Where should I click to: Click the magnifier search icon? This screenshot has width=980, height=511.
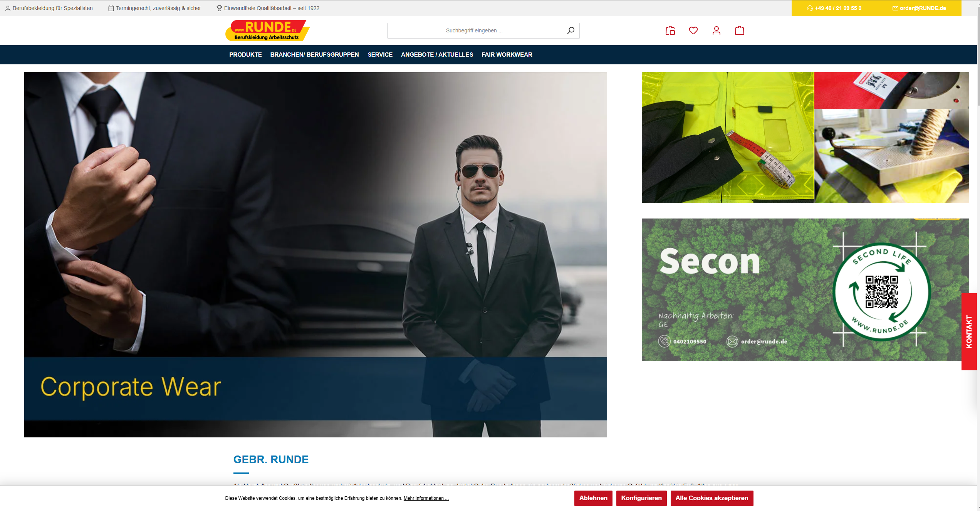(x=571, y=30)
